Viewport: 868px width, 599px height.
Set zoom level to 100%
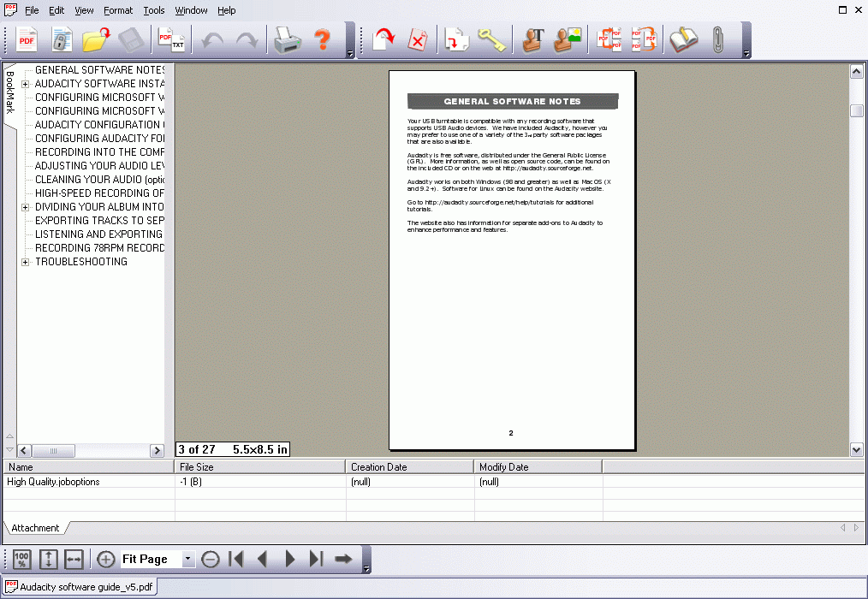[x=21, y=559]
